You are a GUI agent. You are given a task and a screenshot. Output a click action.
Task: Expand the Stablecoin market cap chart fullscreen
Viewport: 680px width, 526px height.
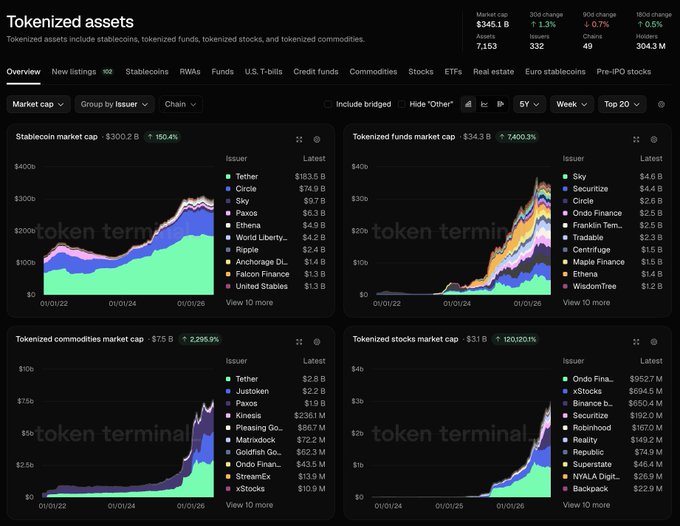point(299,139)
